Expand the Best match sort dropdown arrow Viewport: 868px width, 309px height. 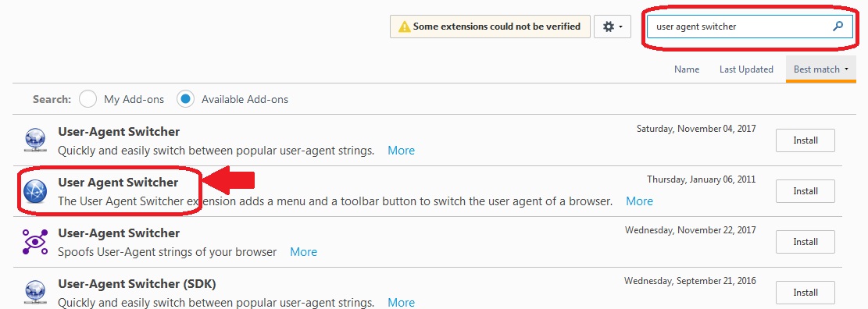[846, 69]
